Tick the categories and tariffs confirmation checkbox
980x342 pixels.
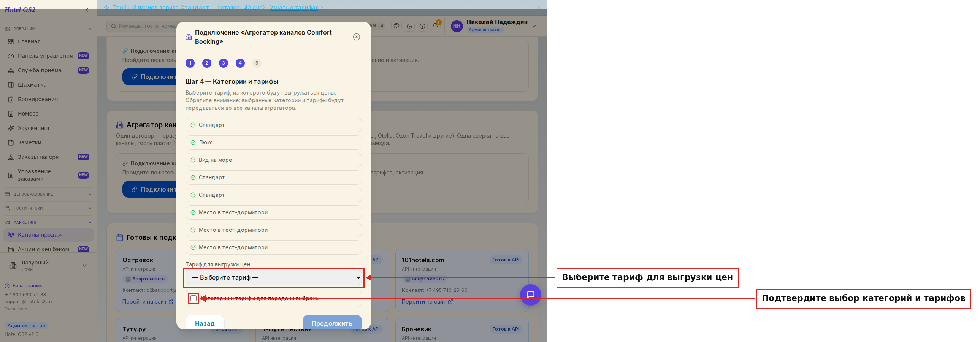coord(193,298)
